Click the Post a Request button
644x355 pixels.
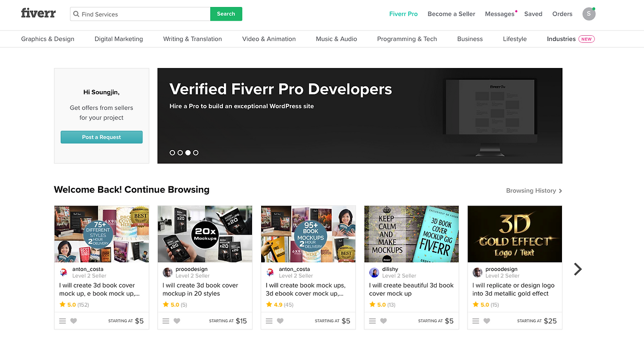(x=102, y=137)
